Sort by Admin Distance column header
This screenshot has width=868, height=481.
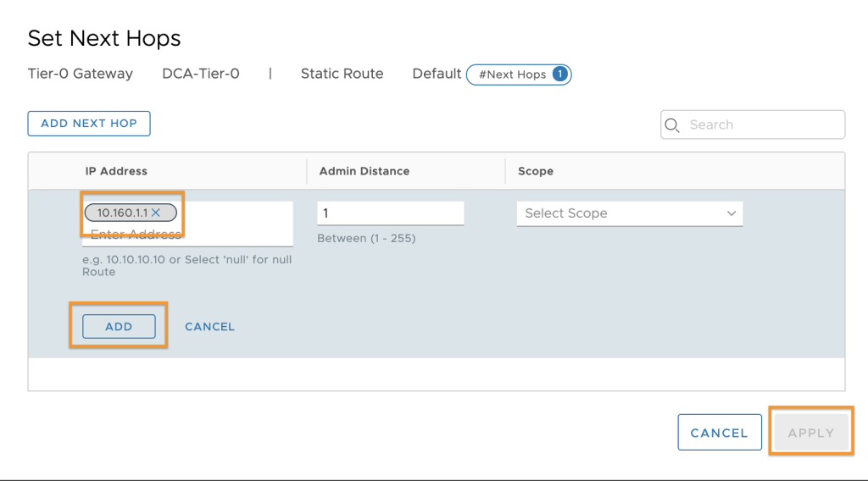[364, 171]
